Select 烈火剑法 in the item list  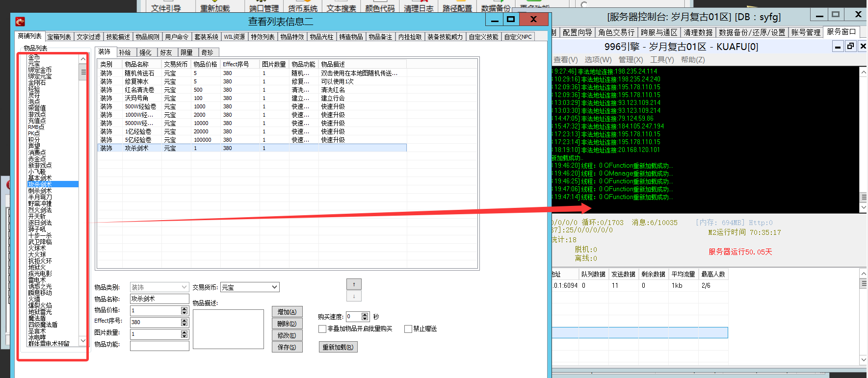point(40,210)
